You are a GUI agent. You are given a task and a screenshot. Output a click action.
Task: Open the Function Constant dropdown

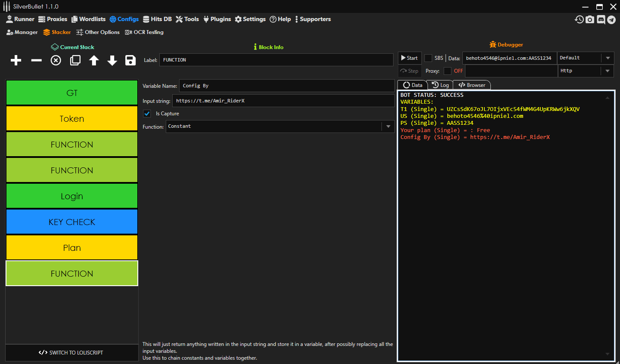[388, 126]
